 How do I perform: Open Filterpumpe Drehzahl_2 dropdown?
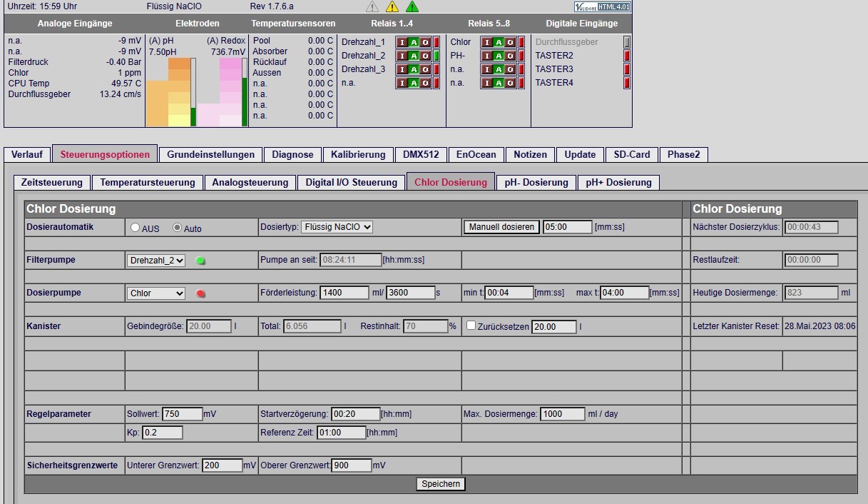156,261
